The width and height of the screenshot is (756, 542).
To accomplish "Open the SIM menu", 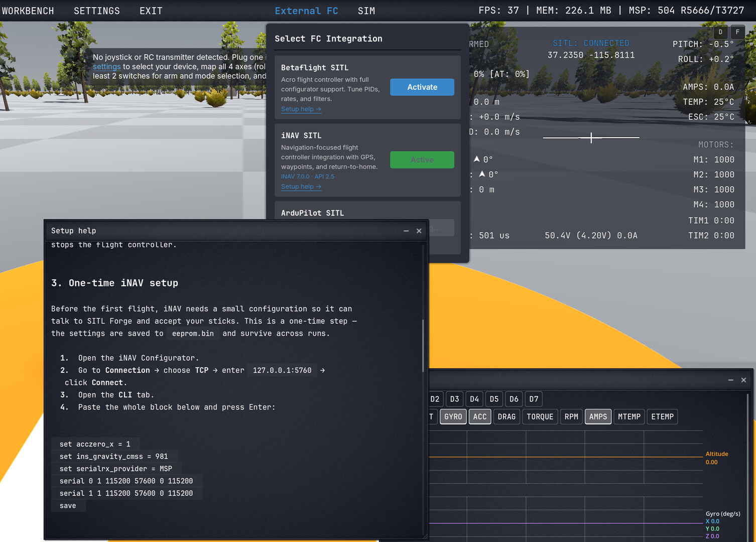I will click(366, 11).
